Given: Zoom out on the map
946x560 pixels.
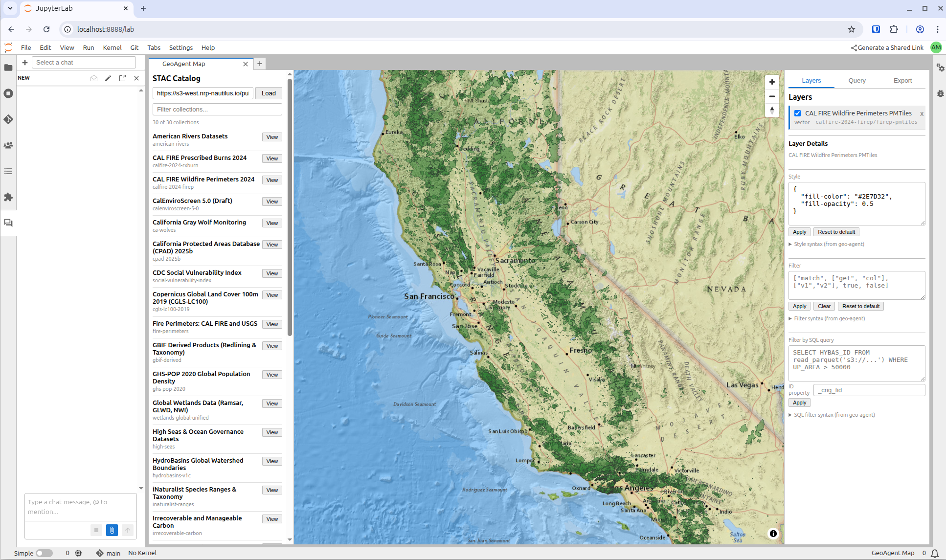Looking at the screenshot, I should (x=772, y=96).
